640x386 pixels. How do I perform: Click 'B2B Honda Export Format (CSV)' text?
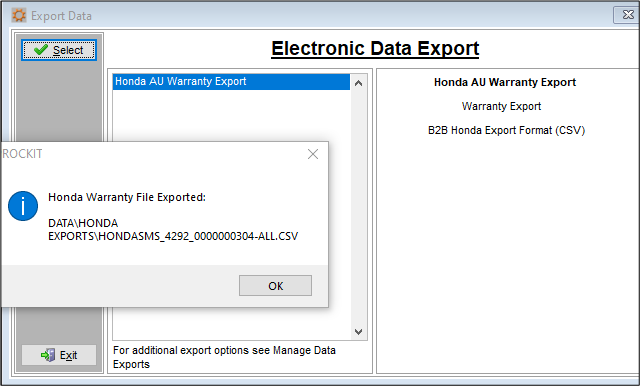(x=506, y=130)
